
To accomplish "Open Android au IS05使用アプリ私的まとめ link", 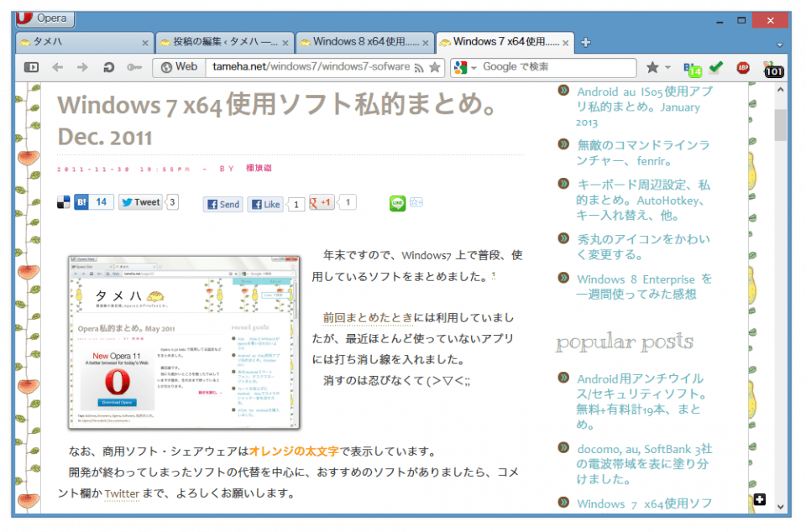I will click(x=644, y=107).
